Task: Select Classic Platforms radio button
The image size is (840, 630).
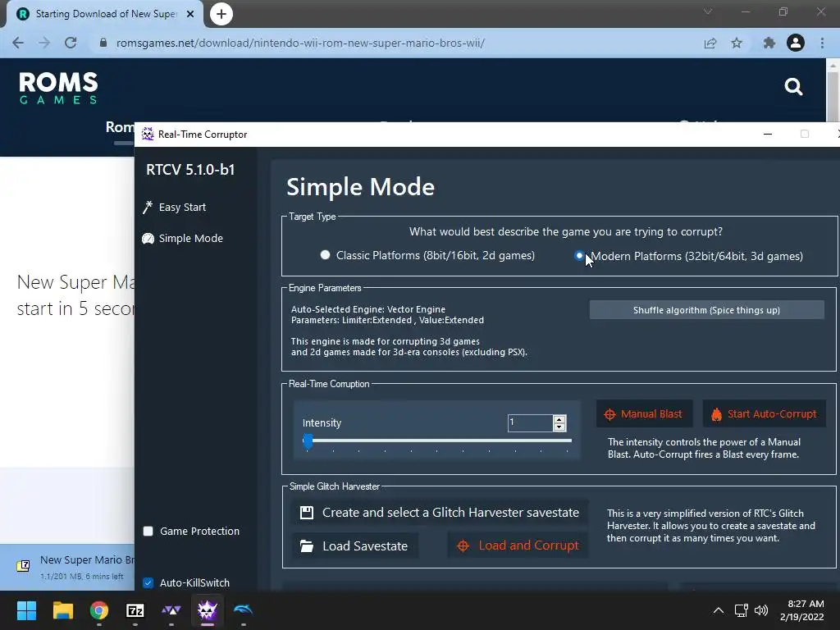Action: (325, 255)
